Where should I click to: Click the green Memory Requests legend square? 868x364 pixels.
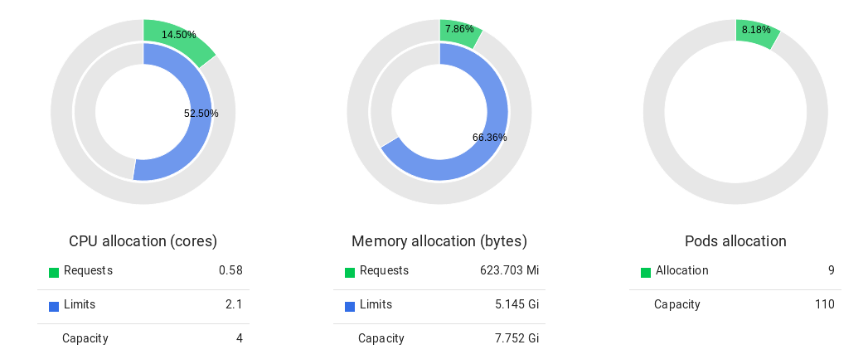(x=350, y=273)
